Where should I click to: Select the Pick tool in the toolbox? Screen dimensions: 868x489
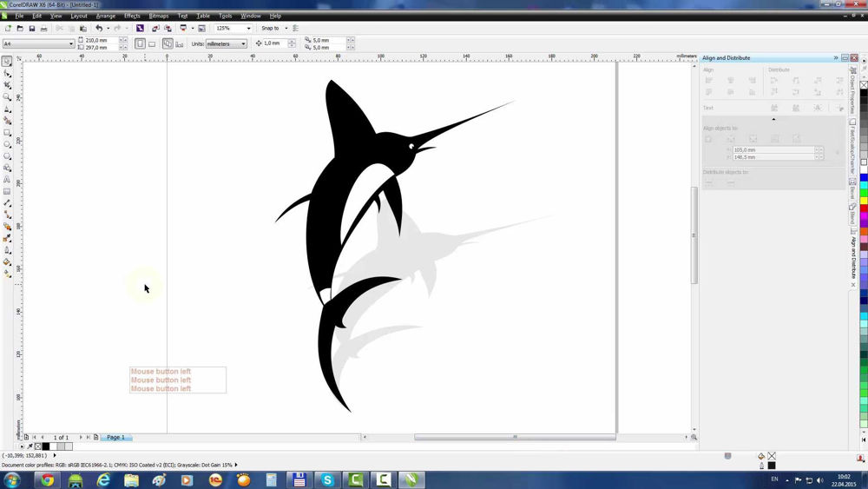[x=7, y=62]
